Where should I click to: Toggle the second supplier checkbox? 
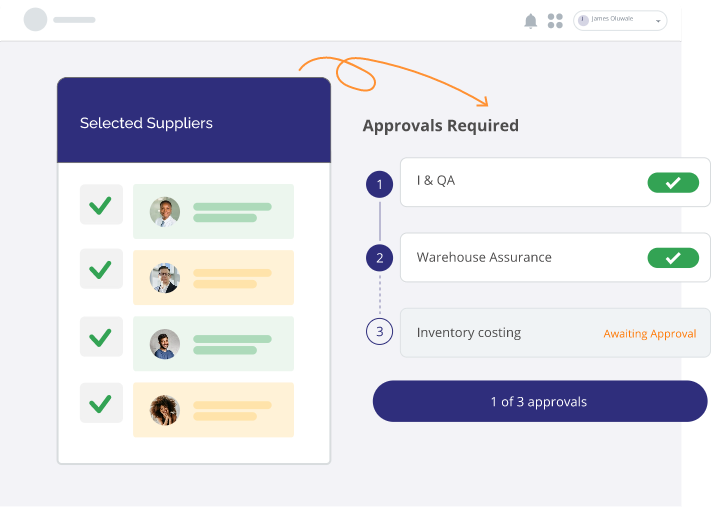pyautogui.click(x=101, y=270)
